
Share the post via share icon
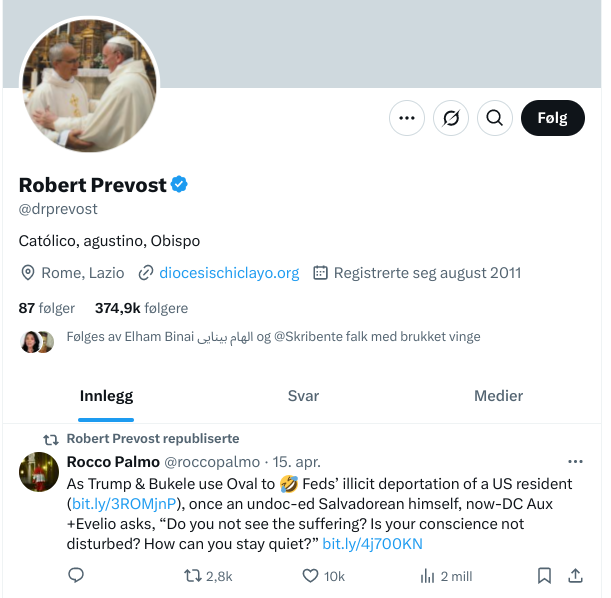(576, 575)
